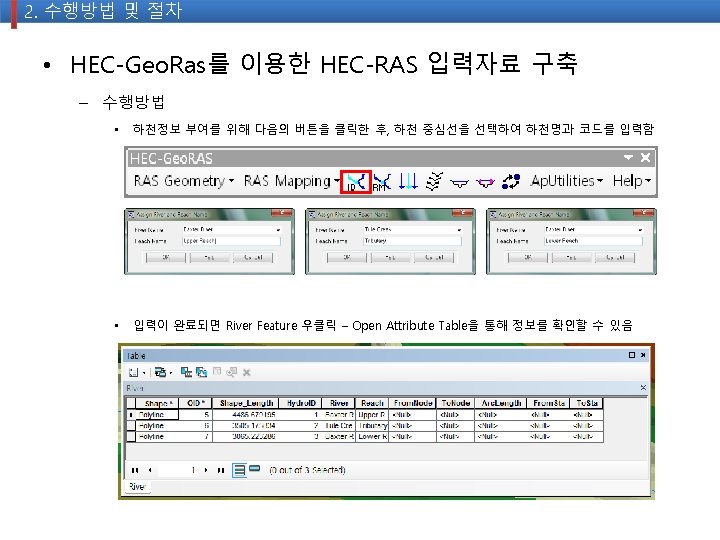Click the Shape_Length column header

247,403
